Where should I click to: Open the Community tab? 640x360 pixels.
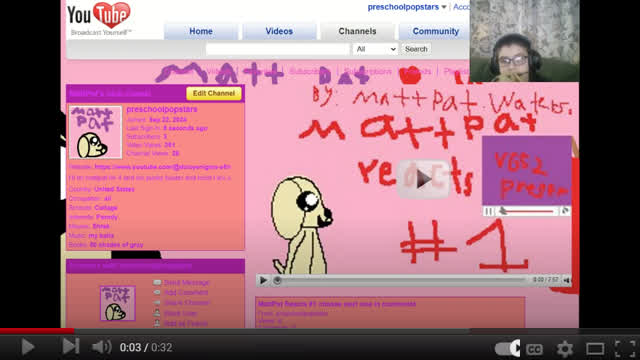pyautogui.click(x=435, y=31)
